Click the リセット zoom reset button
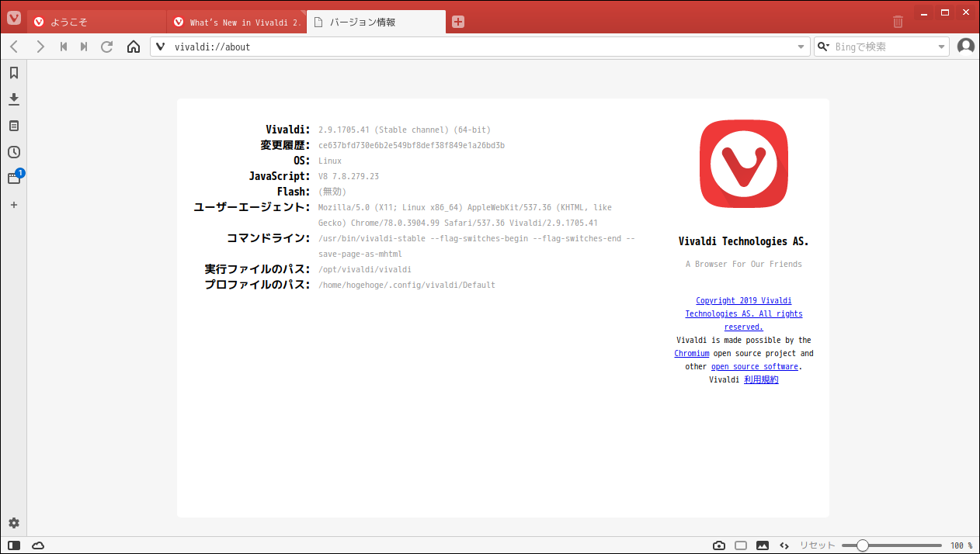Viewport: 980px width, 554px height. (x=818, y=545)
